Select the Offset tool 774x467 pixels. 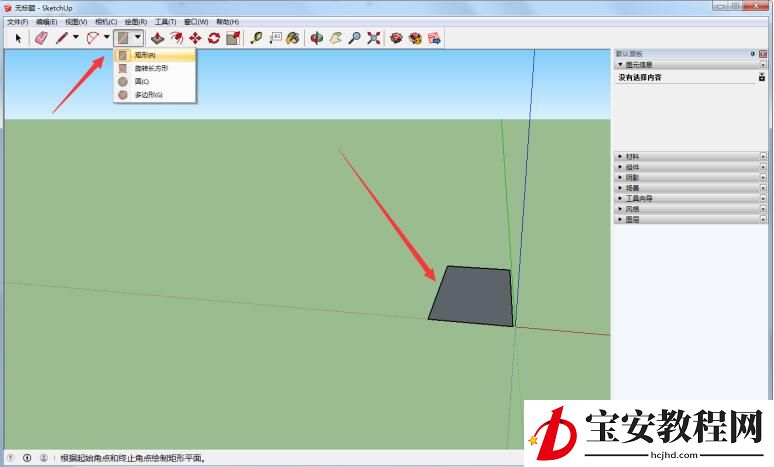click(176, 38)
